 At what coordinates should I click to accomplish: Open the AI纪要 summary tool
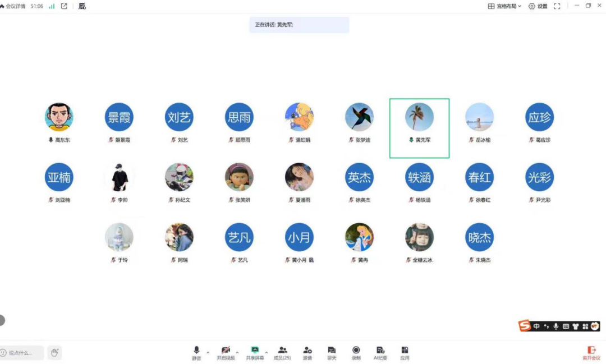pyautogui.click(x=380, y=352)
